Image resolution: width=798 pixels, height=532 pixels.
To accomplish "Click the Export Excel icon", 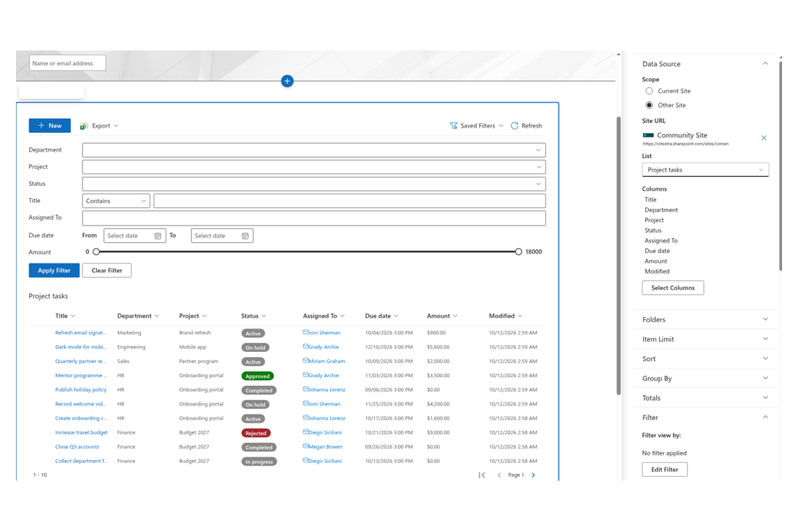I will pos(84,126).
